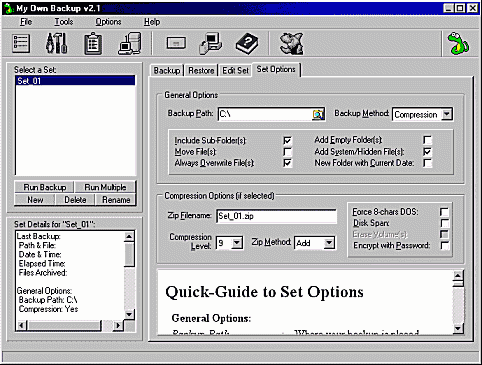
Task: Open the help book question mark icon
Action: coord(247,43)
